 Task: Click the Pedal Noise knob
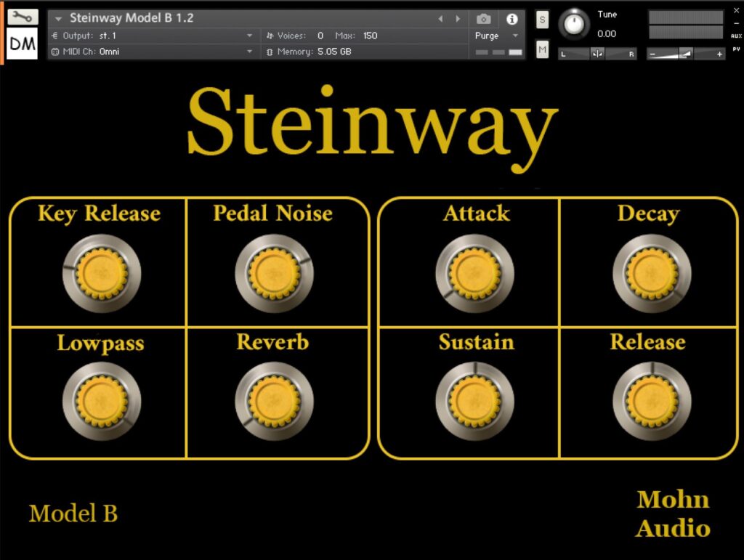pos(274,274)
